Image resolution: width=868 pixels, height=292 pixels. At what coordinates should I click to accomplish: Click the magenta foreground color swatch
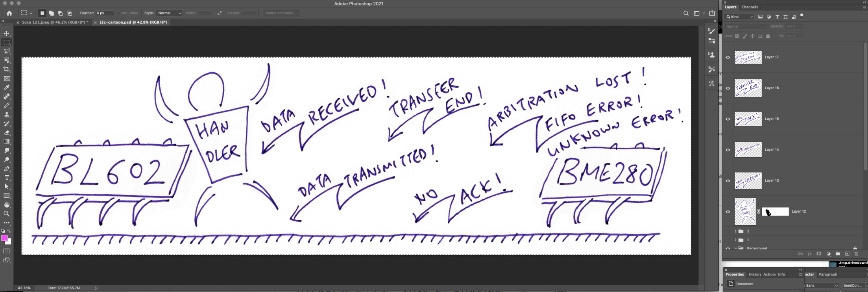tap(4, 238)
